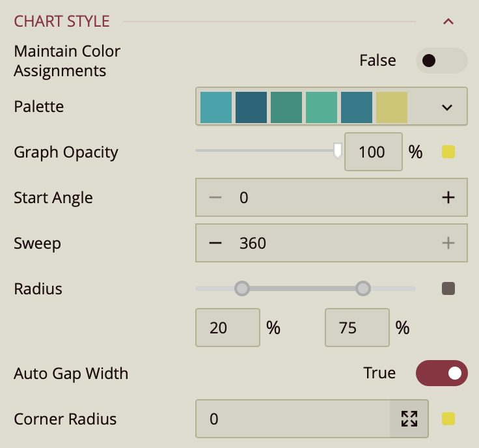Viewport: 479px width, 448px height.
Task: Toggle Maintain Color Assignments switch
Action: coord(441,61)
